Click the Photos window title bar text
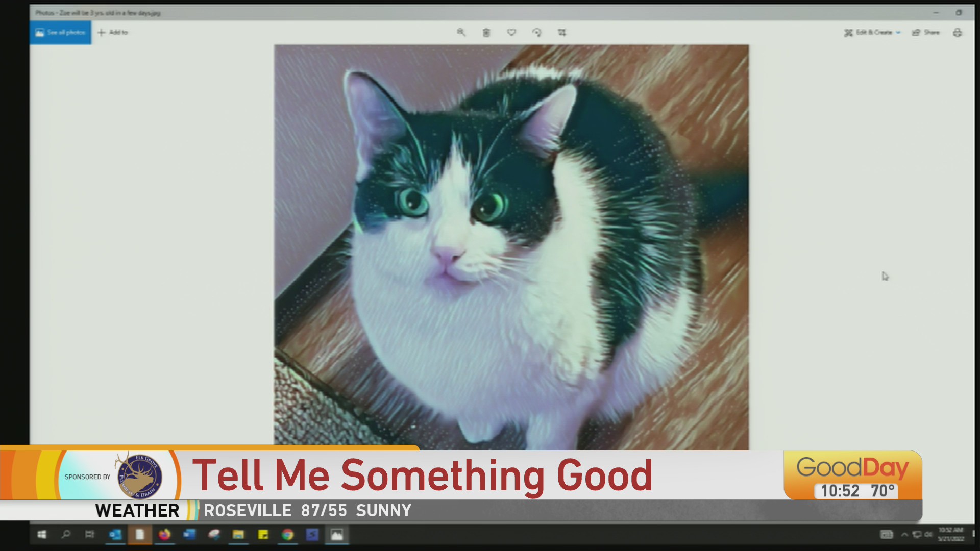 pos(98,13)
